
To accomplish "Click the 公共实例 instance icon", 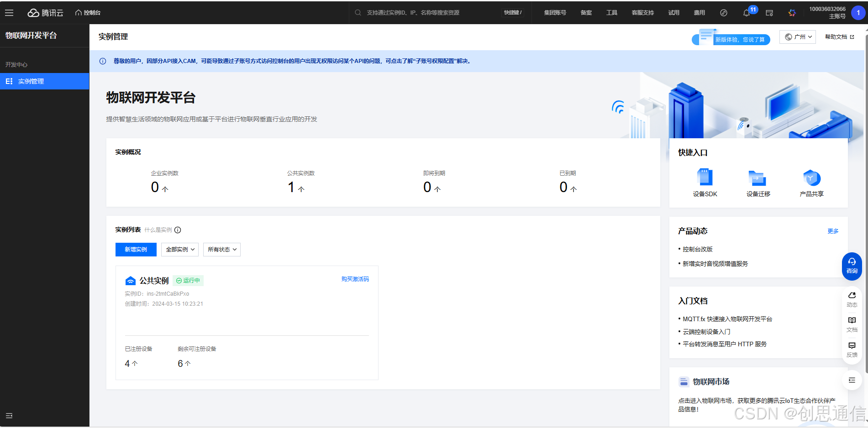I will click(x=131, y=281).
